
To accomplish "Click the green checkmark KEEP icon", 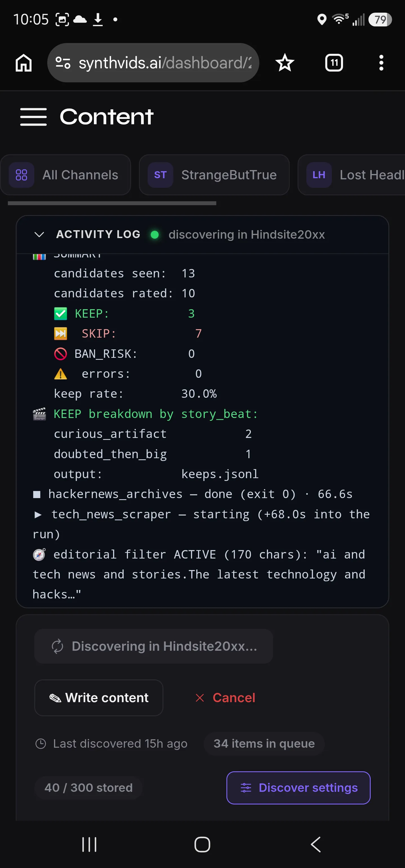I will 60,314.
